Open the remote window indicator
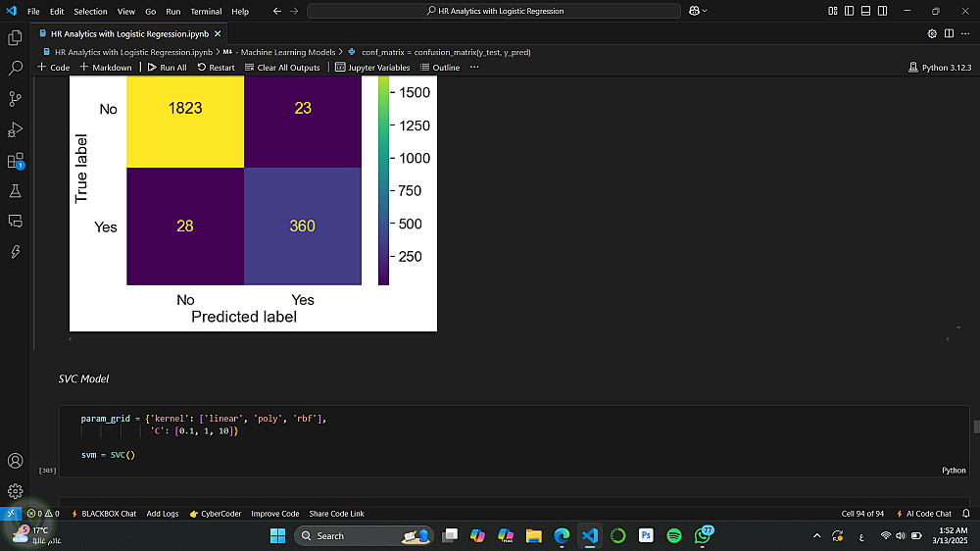Screen dimensions: 980x551 [x=11, y=514]
